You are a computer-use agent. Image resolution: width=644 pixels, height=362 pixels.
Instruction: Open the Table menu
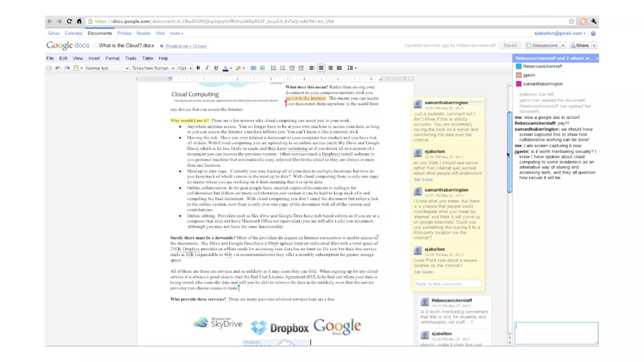147,58
